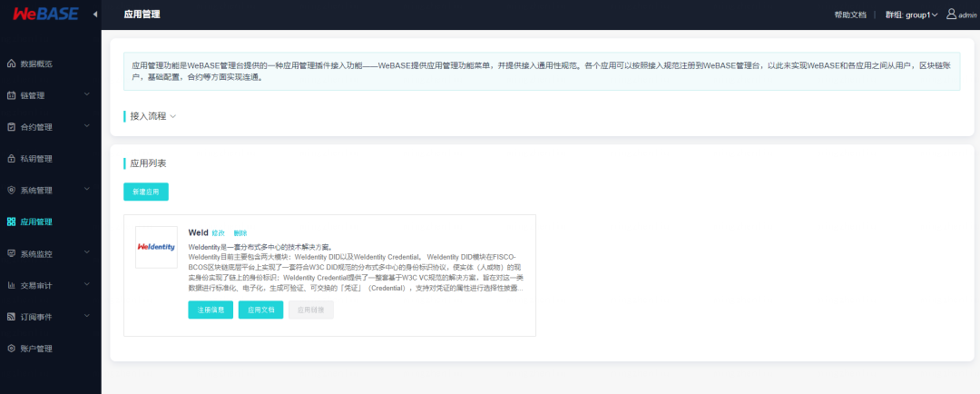980x394 pixels.
Task: Expand 订阅事件 submenu chevron
Action: [x=87, y=316]
